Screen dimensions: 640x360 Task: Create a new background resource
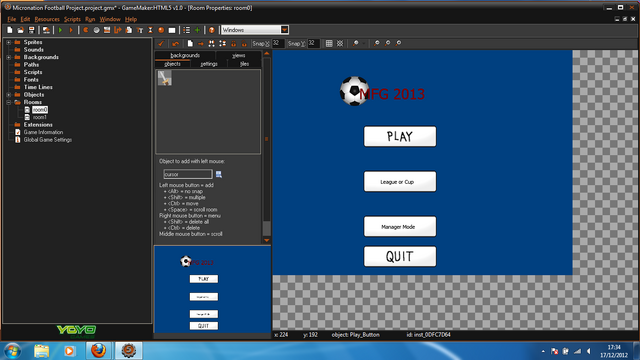[107, 30]
